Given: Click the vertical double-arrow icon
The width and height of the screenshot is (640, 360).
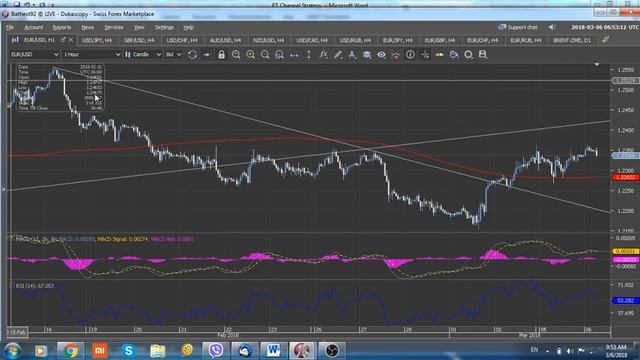Looking at the screenshot, I should (x=309, y=55).
